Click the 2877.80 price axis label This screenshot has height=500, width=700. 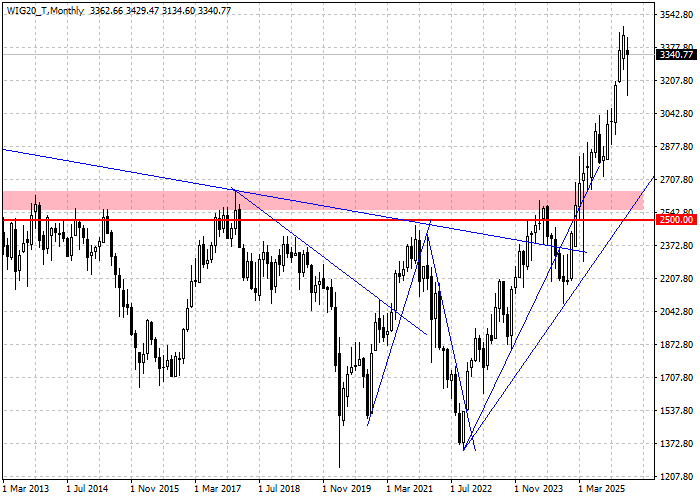click(676, 147)
